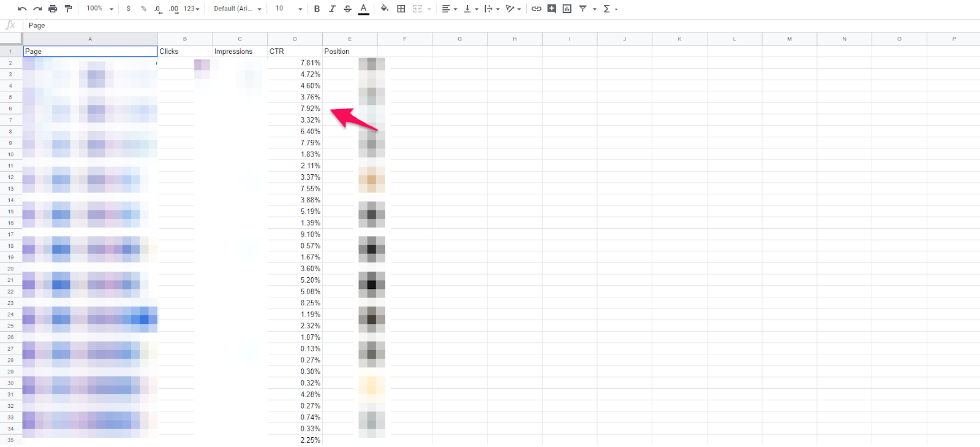
Task: Open the fill color picker
Action: (385, 9)
